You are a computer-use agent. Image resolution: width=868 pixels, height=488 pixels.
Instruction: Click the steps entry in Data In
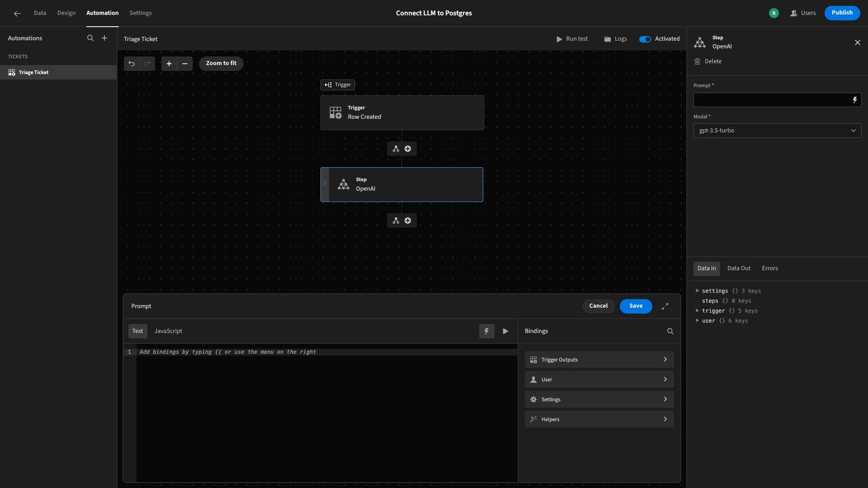(x=726, y=301)
